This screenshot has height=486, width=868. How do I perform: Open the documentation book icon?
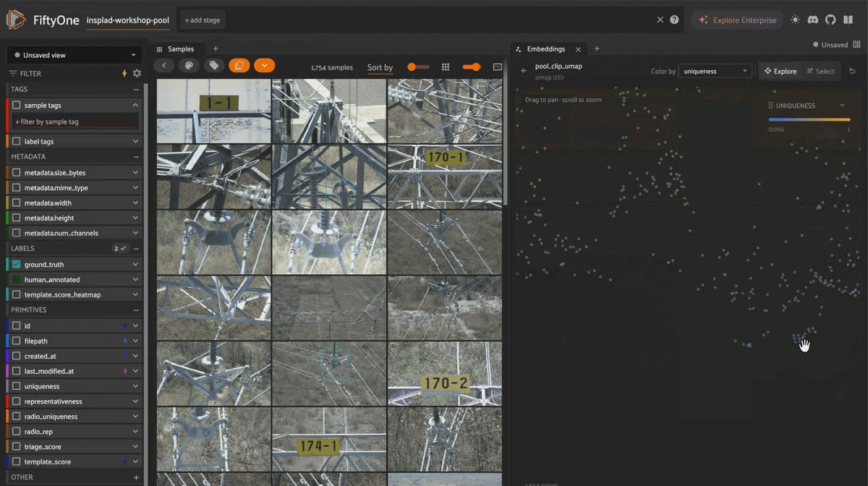(x=848, y=20)
